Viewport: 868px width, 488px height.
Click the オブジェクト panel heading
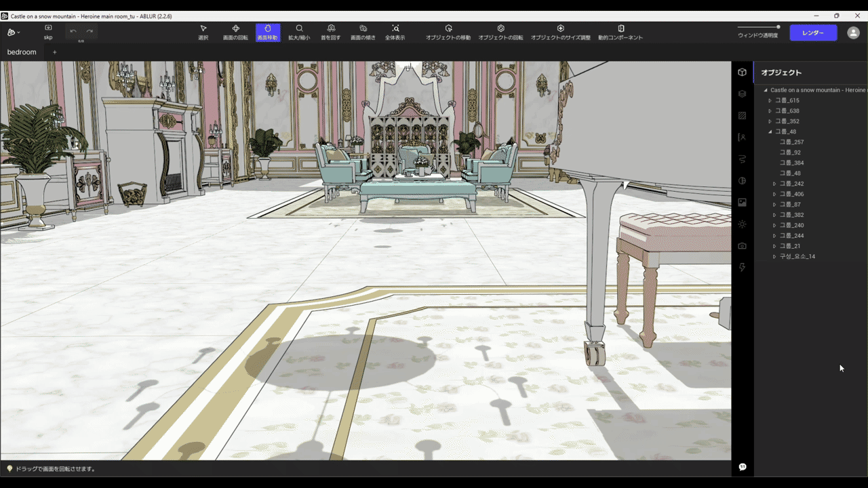click(781, 73)
